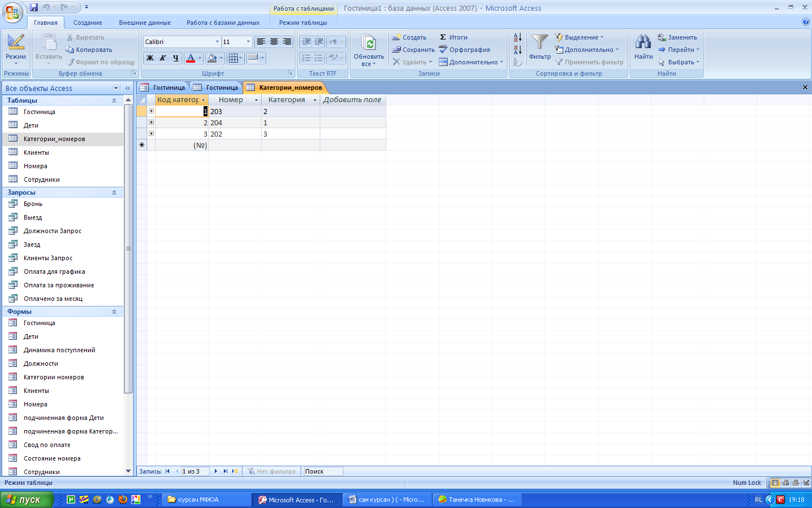Collapse the Формы group

click(114, 312)
